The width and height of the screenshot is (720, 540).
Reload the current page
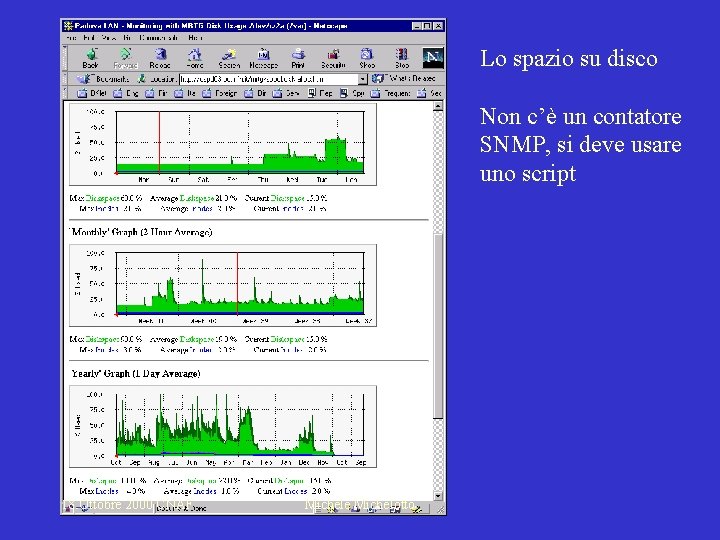[x=160, y=58]
